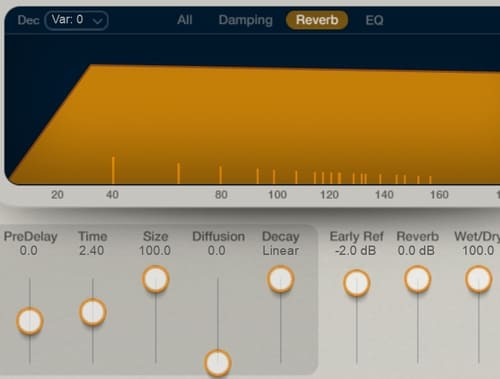Screen dimensions: 500x379
Task: Click the 20 time axis label
Action: [57, 195]
